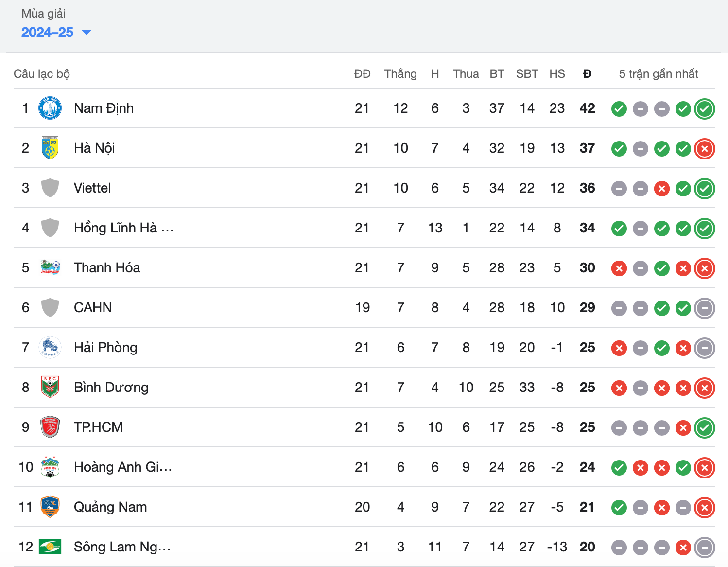Screen dimensions: 728x567
Task: Click the Bình Dương club badge
Action: (50, 387)
